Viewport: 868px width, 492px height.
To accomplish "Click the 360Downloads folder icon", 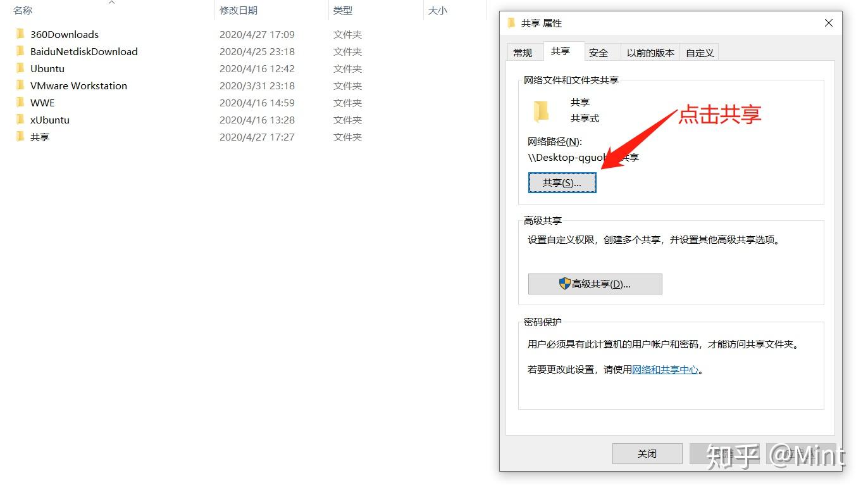I will tap(20, 34).
